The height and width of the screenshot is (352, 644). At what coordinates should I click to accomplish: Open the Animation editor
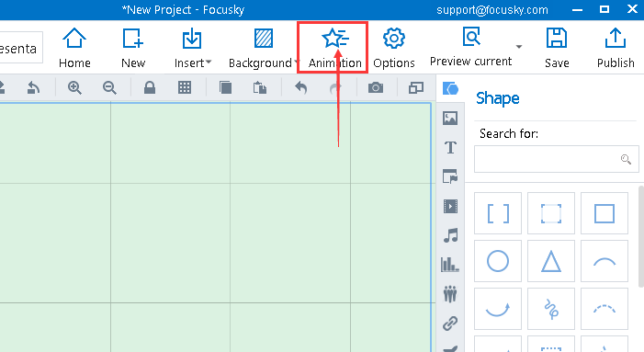pyautogui.click(x=334, y=48)
